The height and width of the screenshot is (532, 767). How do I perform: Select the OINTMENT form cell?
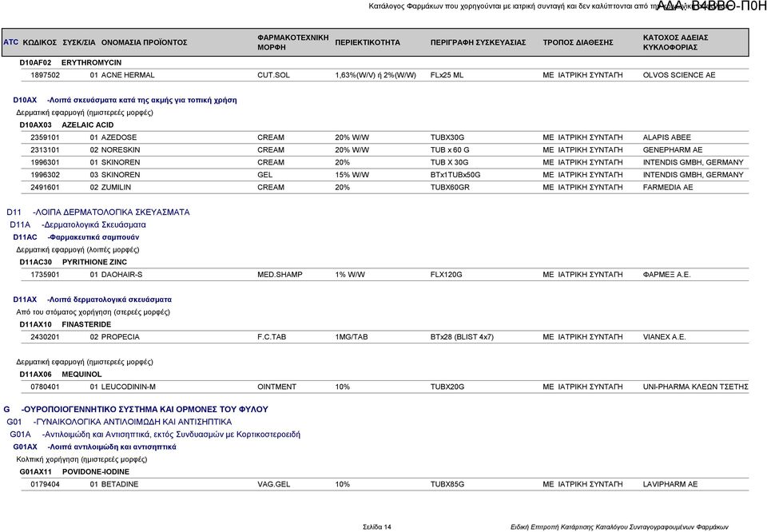click(x=277, y=387)
